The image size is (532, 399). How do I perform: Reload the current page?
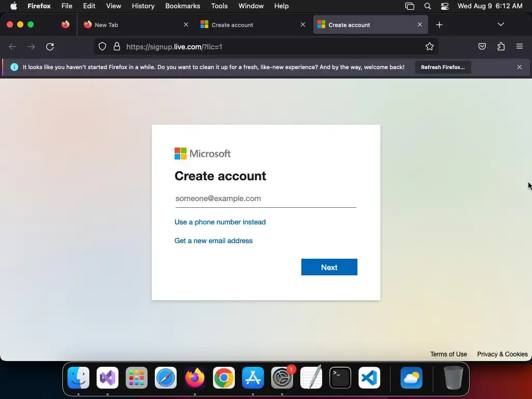tap(50, 46)
